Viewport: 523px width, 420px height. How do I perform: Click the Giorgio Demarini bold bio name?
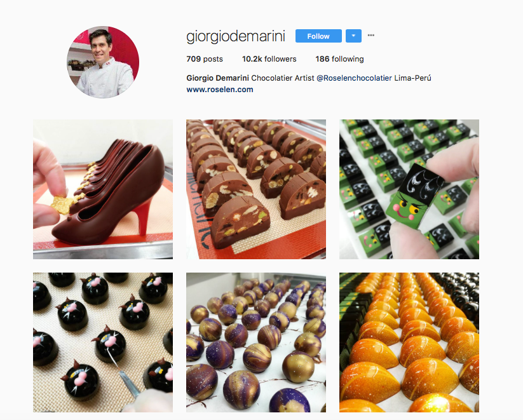217,78
